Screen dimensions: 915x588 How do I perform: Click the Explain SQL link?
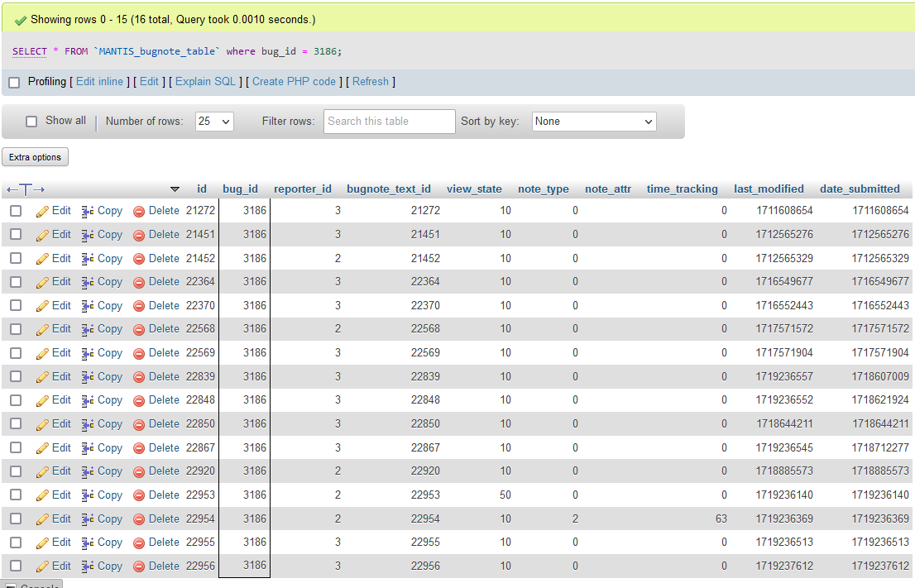[205, 82]
